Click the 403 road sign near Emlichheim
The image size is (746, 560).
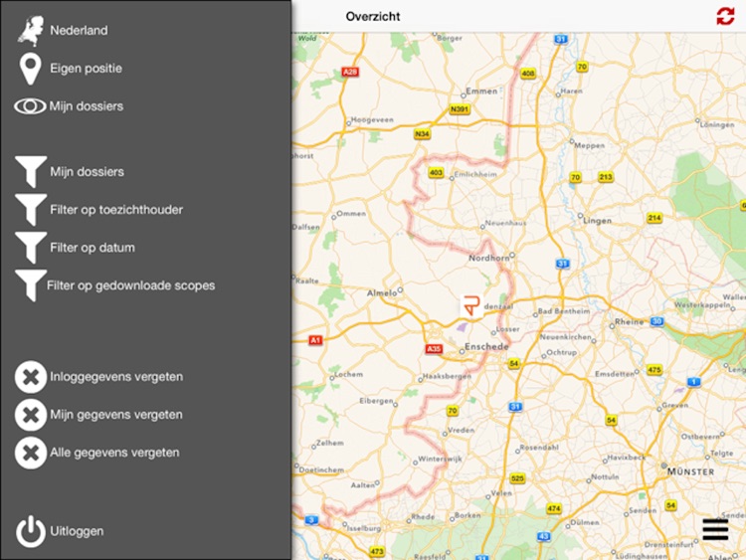coord(436,172)
